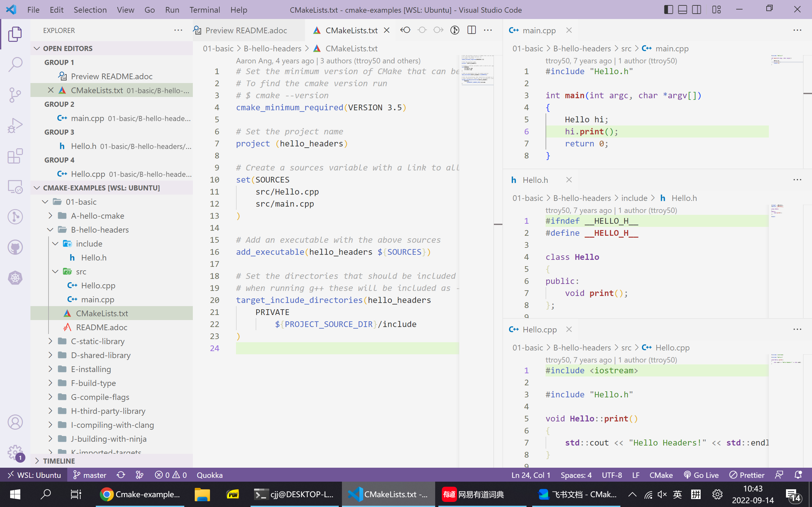Image resolution: width=812 pixels, height=507 pixels.
Task: Click the CMakeLists.txt editor minimap
Action: pos(477,70)
